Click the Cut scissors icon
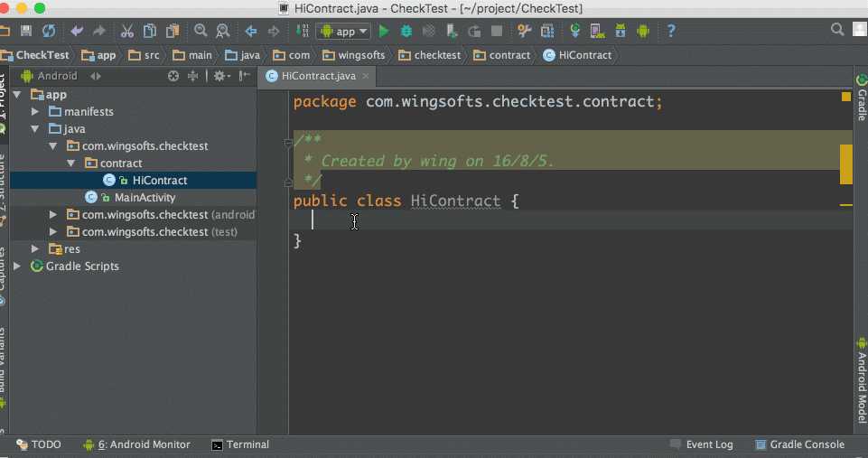The width and height of the screenshot is (868, 458). pyautogui.click(x=127, y=31)
